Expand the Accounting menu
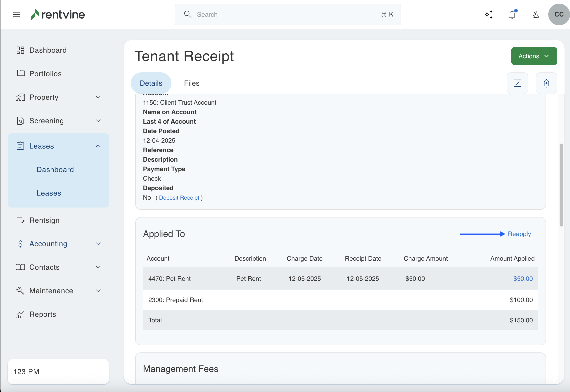This screenshot has width=570, height=392. click(98, 243)
